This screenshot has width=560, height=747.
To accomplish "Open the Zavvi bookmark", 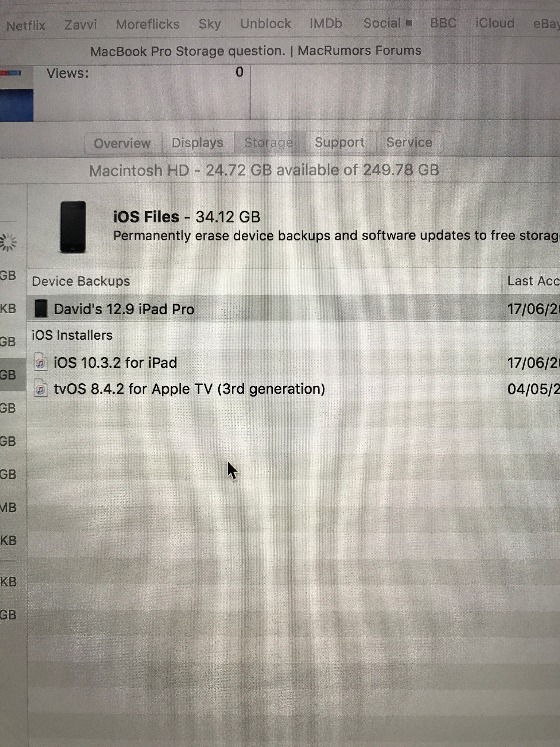I will pos(81,24).
